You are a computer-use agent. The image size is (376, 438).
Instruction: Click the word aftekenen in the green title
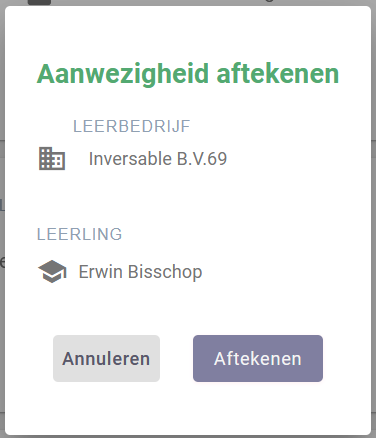(278, 74)
